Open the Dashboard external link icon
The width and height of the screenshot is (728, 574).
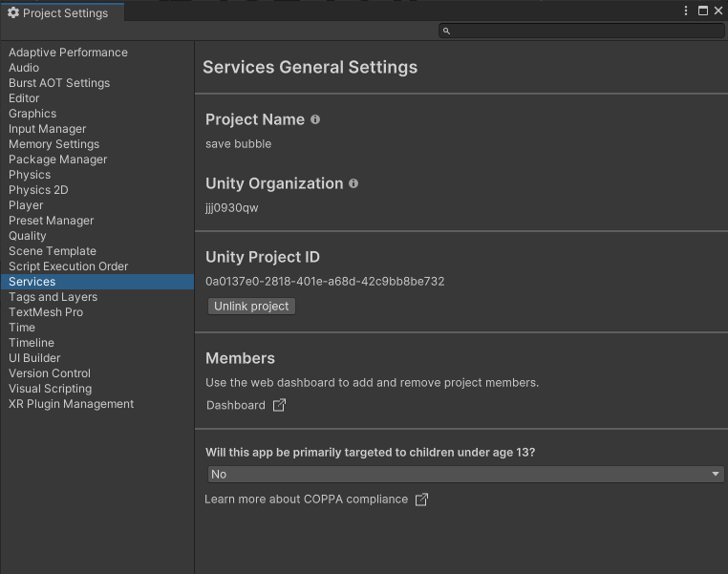click(x=279, y=405)
